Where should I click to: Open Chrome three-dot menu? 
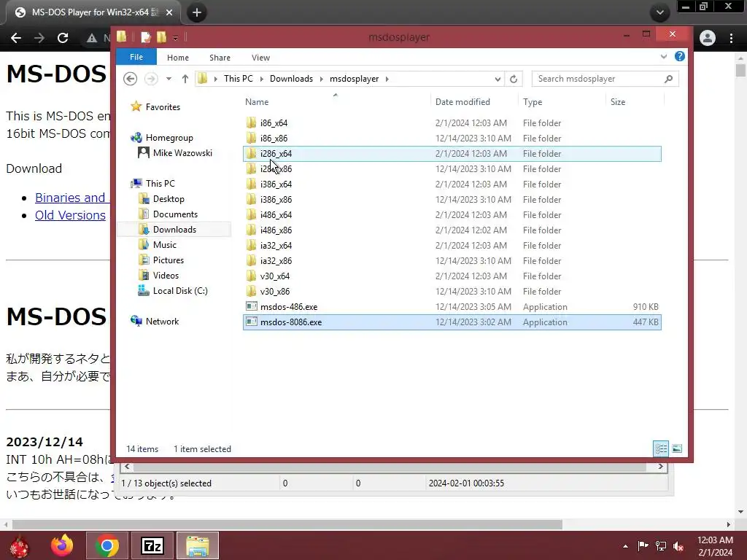click(x=731, y=38)
